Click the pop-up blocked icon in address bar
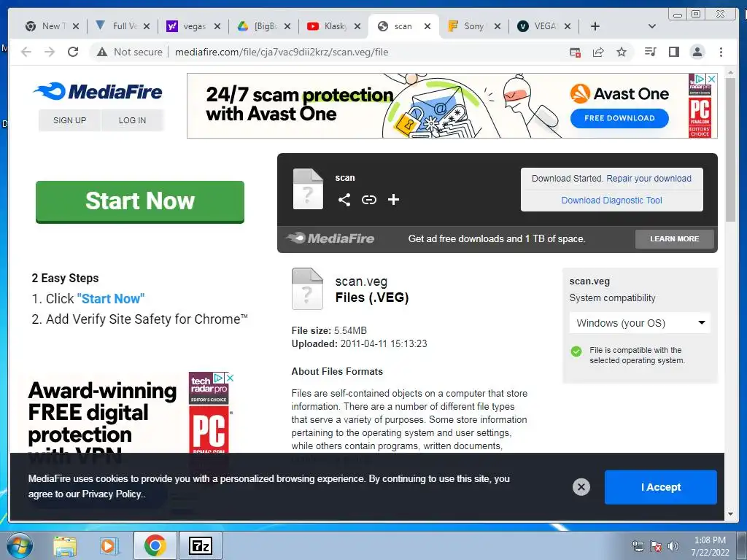Screen dimensions: 747x560 [575, 52]
